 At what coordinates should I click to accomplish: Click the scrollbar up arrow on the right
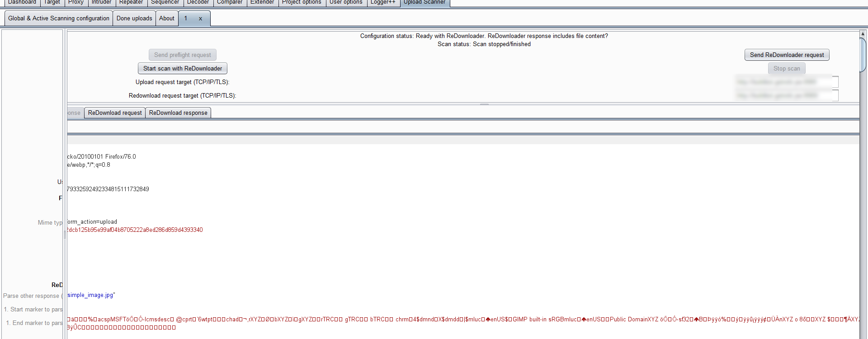point(863,33)
